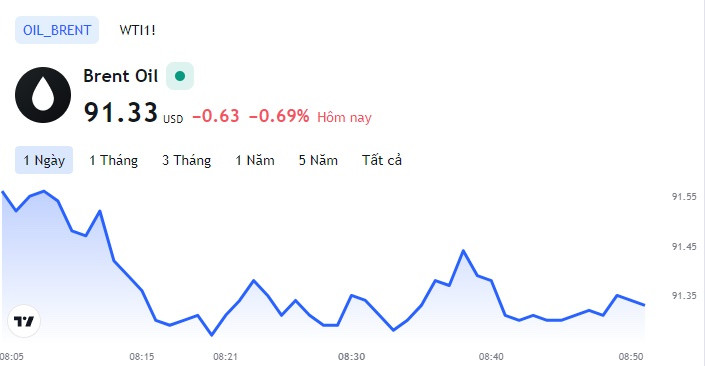Show the 3 Tháng chart range
This screenshot has width=705, height=366.
click(x=187, y=160)
